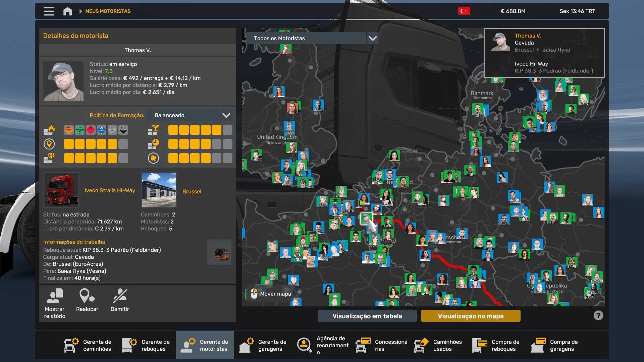This screenshot has width=644, height=362.
Task: Open Gerente de caminhões
Action: pyautogui.click(x=88, y=345)
